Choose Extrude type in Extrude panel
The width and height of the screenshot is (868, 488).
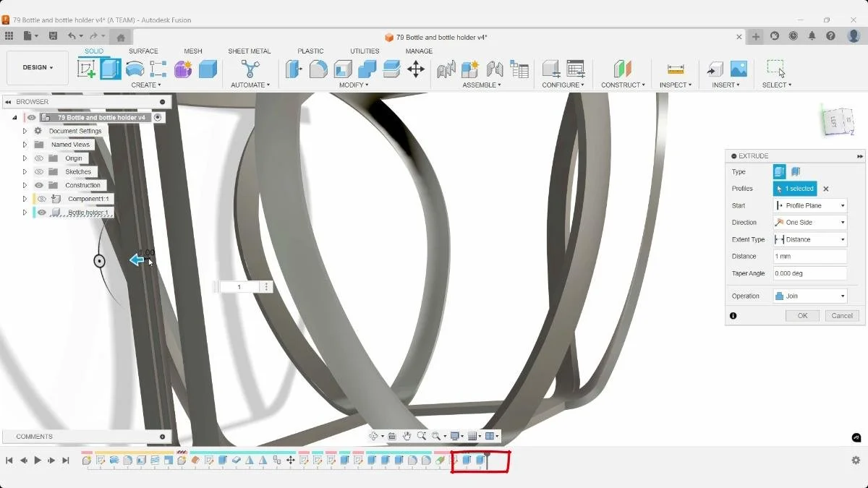point(779,172)
